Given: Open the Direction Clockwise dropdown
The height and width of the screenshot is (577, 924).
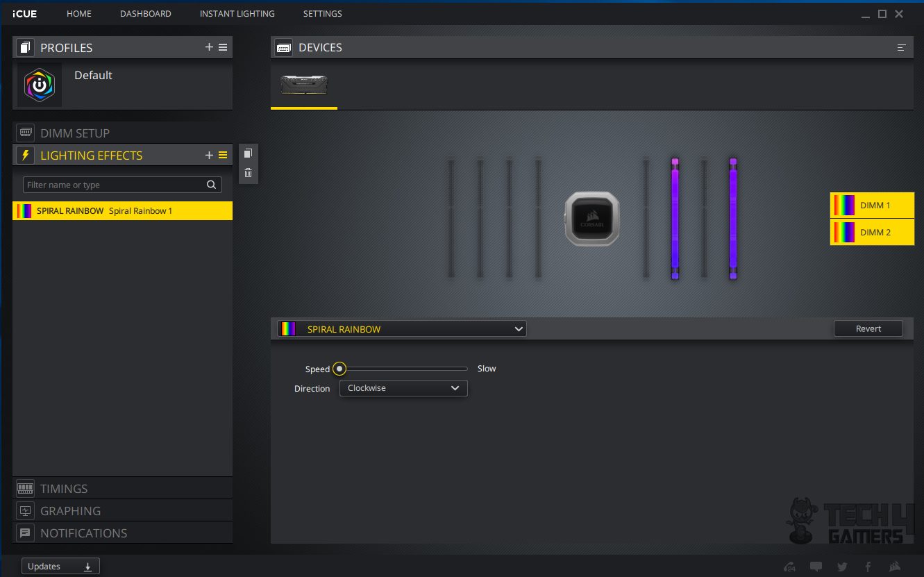Looking at the screenshot, I should pos(403,388).
